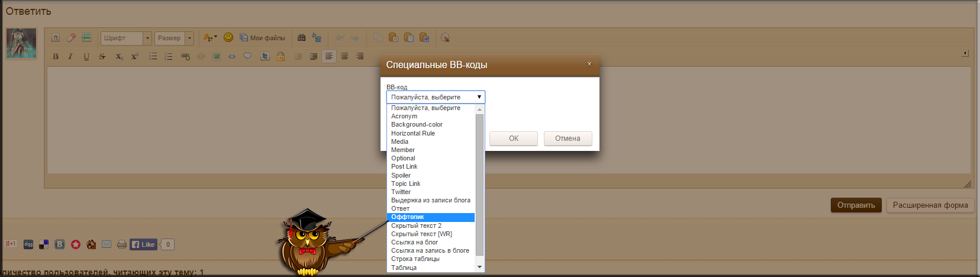Click the Facebook Like button
980x277 pixels.
click(x=143, y=244)
